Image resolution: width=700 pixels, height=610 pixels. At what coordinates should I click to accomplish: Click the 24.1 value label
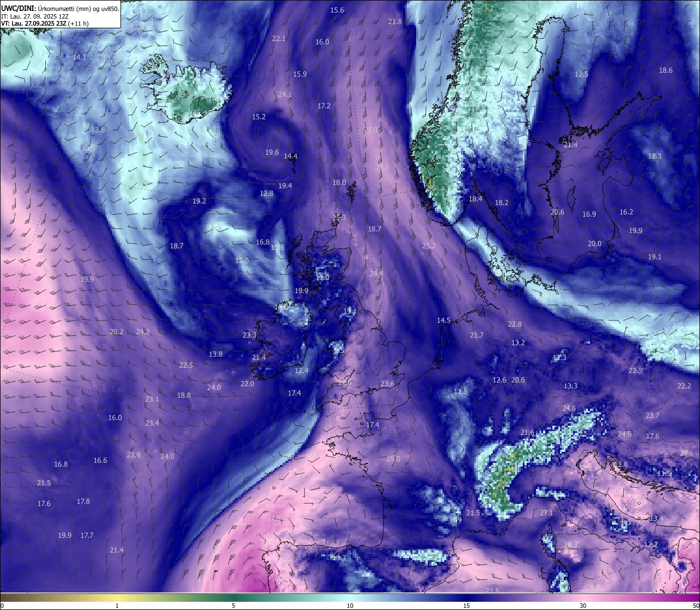[x=285, y=94]
